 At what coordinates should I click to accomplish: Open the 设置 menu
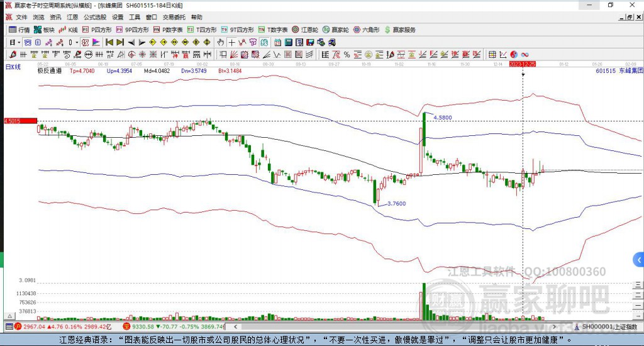coord(118,17)
